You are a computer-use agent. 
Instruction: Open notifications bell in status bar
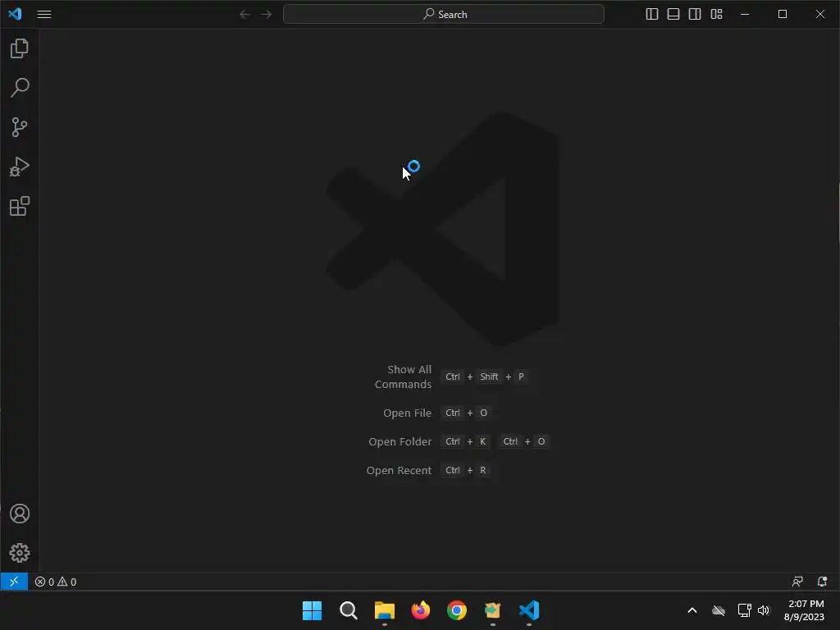click(x=822, y=582)
